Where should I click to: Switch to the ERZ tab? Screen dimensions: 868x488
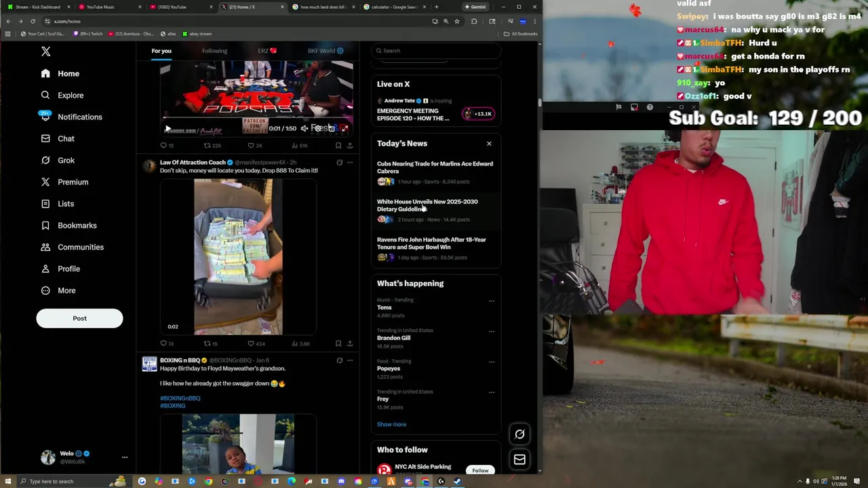267,51
